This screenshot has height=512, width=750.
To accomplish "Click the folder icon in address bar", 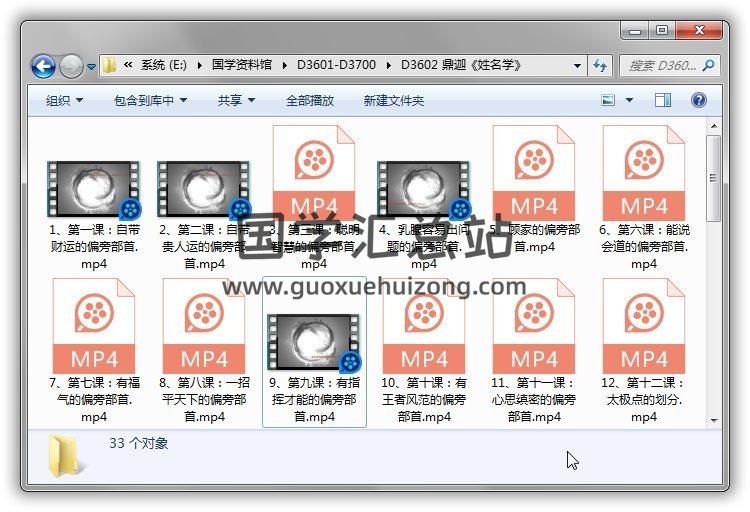I will point(110,66).
